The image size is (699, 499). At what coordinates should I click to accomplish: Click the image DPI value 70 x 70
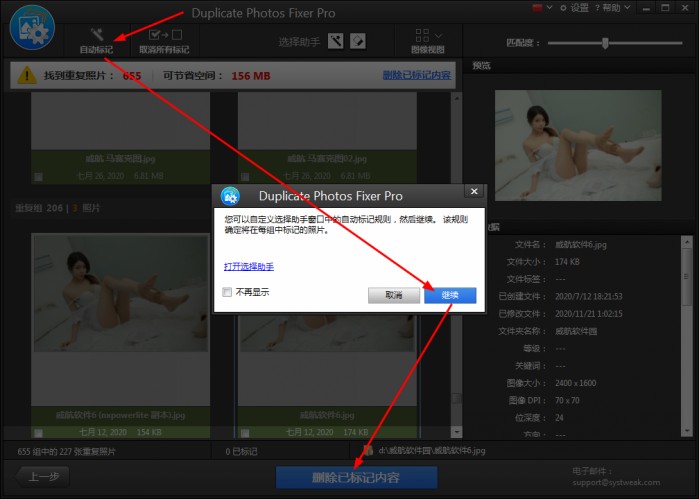(567, 400)
